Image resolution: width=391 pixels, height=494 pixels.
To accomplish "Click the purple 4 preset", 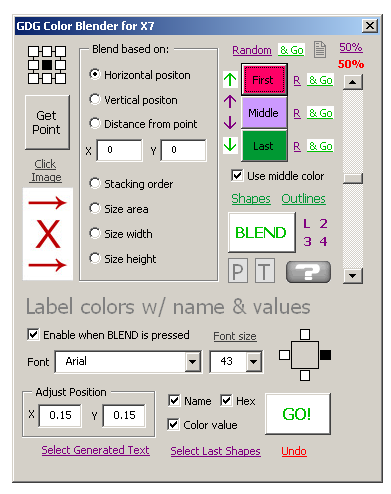I will pyautogui.click(x=323, y=241).
